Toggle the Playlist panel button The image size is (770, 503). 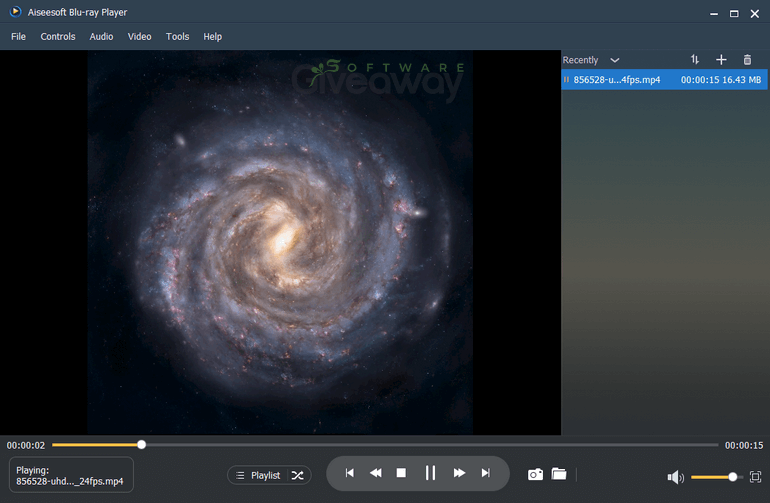point(259,475)
